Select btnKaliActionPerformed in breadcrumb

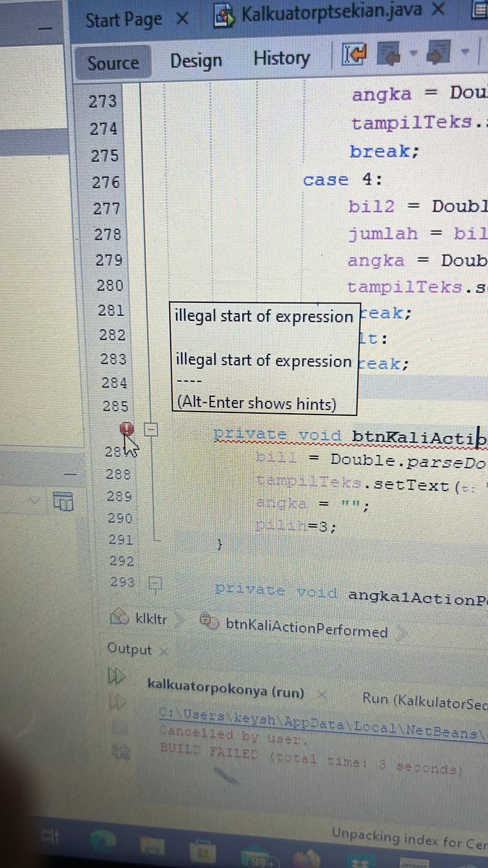point(307,629)
